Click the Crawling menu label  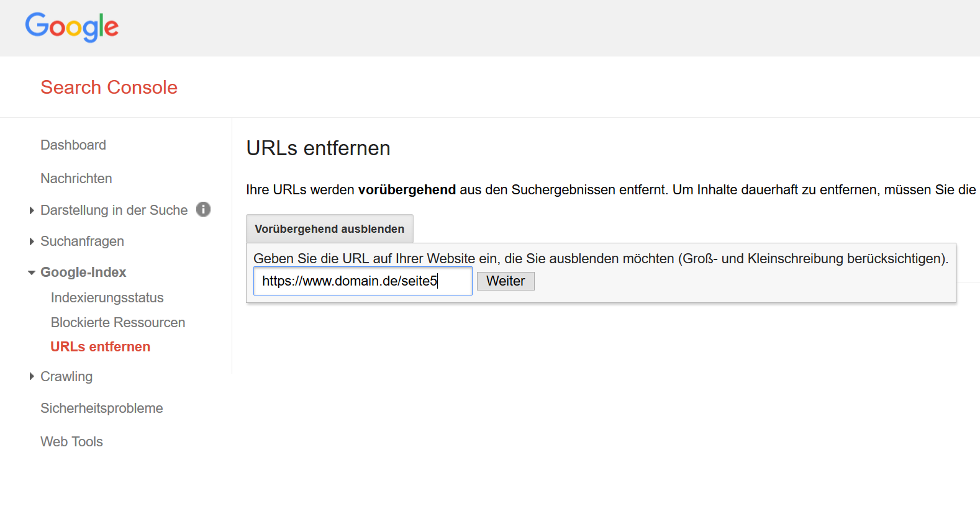click(x=66, y=377)
